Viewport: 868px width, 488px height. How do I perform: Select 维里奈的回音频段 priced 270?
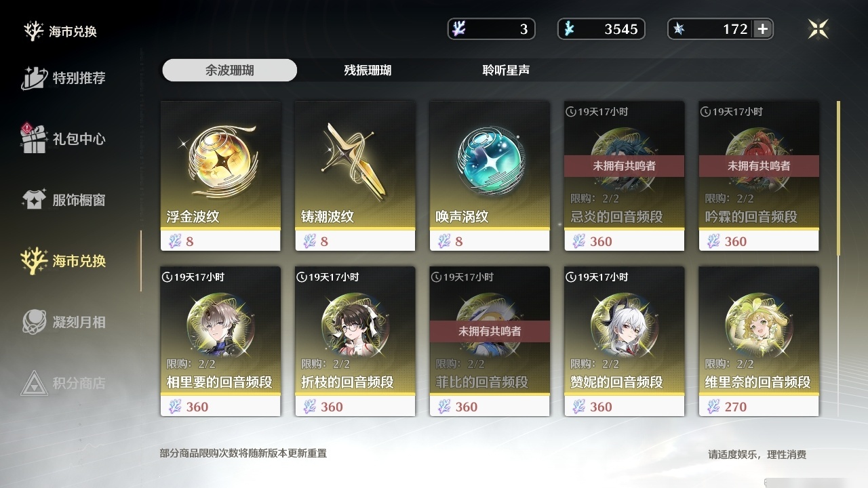(x=759, y=341)
